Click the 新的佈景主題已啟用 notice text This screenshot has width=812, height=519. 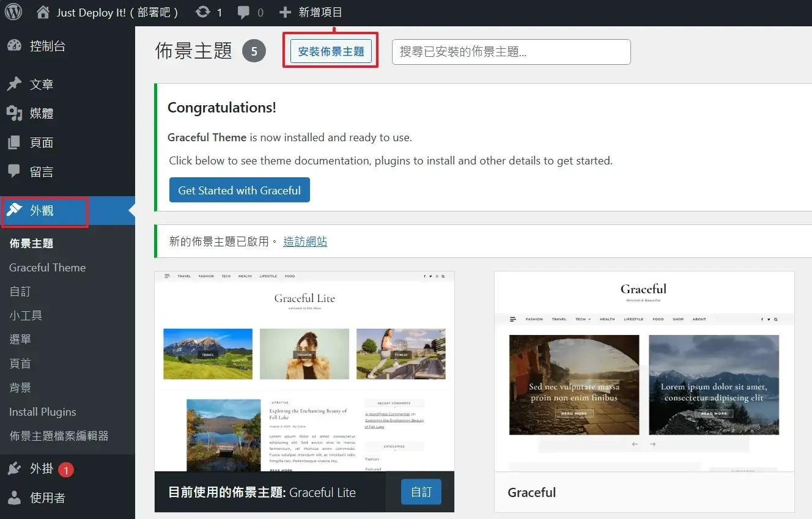click(x=223, y=241)
